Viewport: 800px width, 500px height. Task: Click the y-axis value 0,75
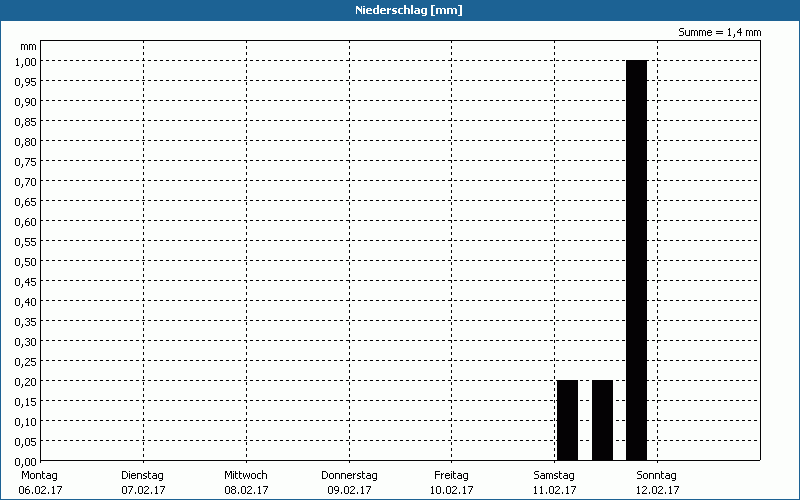[x=26, y=162]
